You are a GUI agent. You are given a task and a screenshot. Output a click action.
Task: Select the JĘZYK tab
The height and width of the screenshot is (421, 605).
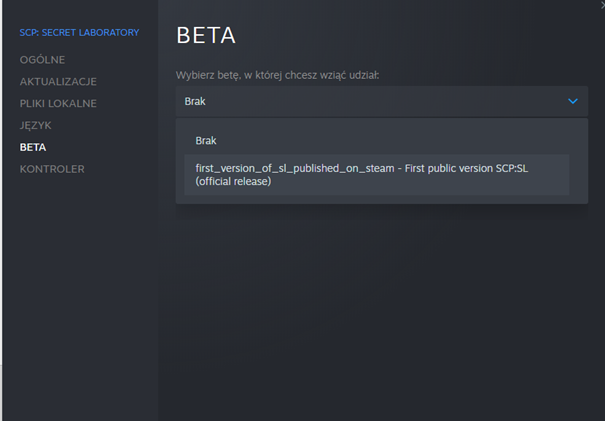tap(35, 125)
